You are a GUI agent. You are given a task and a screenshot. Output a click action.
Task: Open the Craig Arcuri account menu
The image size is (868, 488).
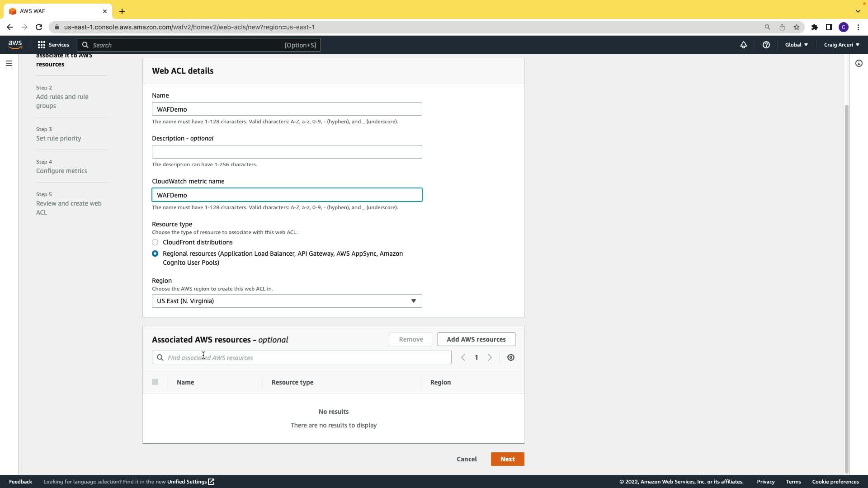[841, 45]
